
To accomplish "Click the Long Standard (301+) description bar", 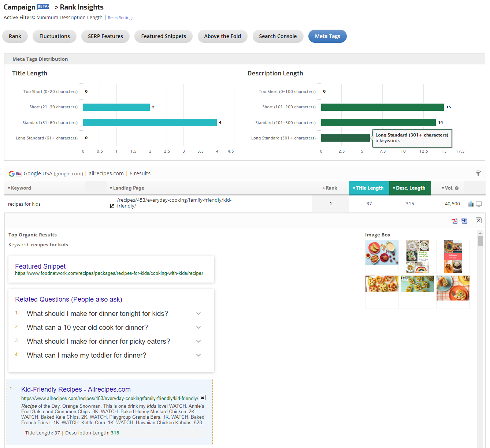I will pyautogui.click(x=345, y=138).
